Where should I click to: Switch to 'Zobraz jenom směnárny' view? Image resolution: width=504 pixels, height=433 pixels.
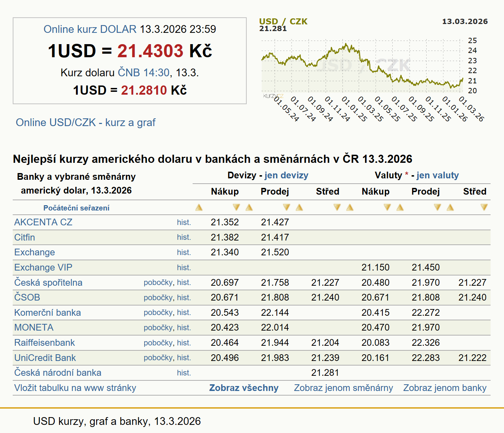click(x=343, y=388)
